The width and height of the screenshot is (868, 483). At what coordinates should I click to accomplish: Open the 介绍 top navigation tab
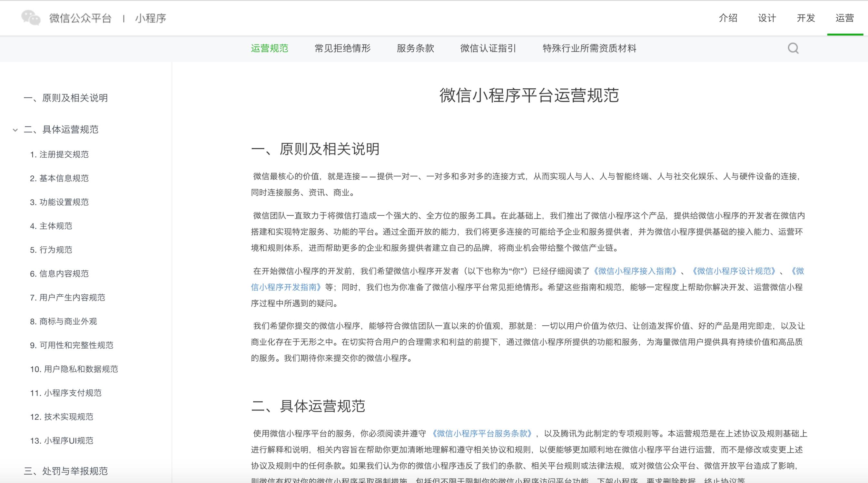(x=728, y=18)
